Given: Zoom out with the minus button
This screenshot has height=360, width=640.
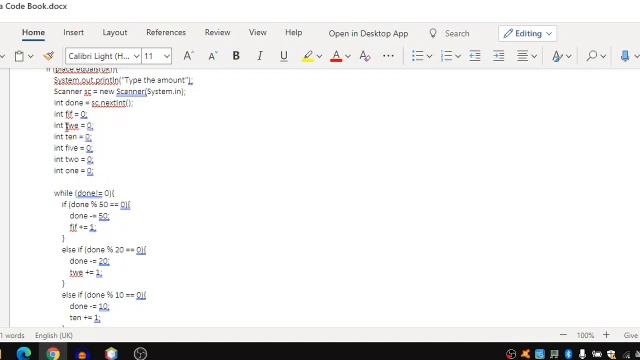Looking at the screenshot, I should pyautogui.click(x=563, y=335).
